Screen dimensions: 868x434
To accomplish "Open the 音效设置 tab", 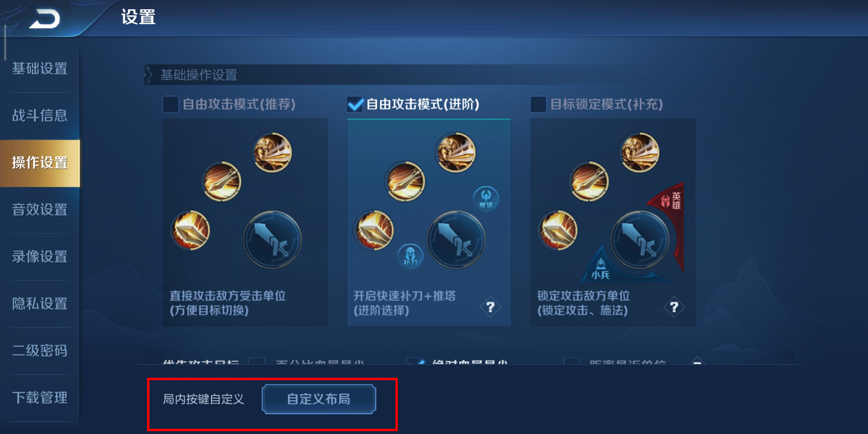I will [x=40, y=210].
